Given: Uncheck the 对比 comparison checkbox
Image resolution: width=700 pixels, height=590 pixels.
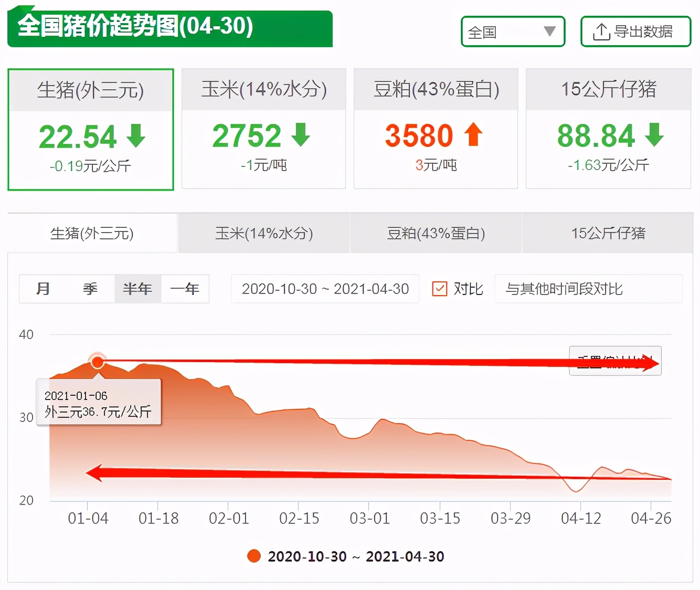Looking at the screenshot, I should [x=440, y=289].
